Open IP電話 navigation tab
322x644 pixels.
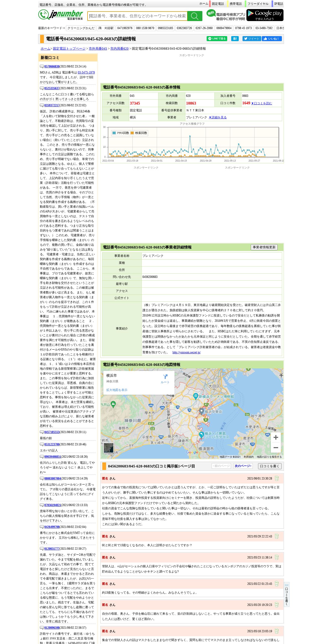coord(278,4)
